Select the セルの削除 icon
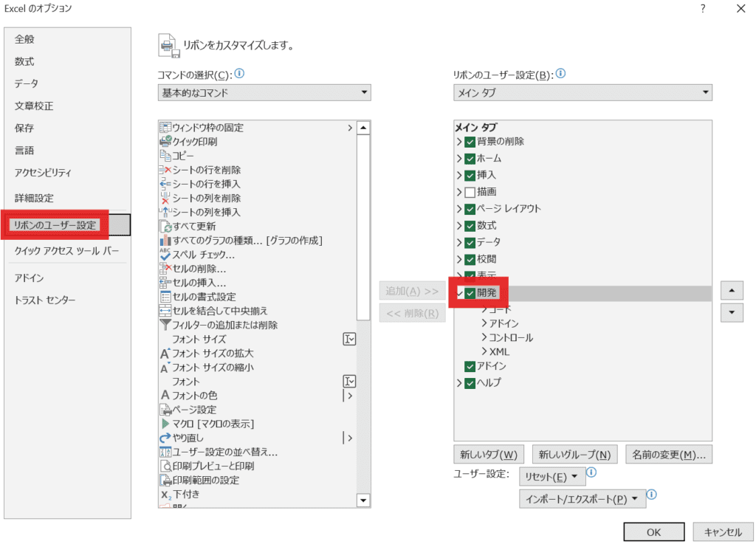756x544 pixels. coord(165,269)
